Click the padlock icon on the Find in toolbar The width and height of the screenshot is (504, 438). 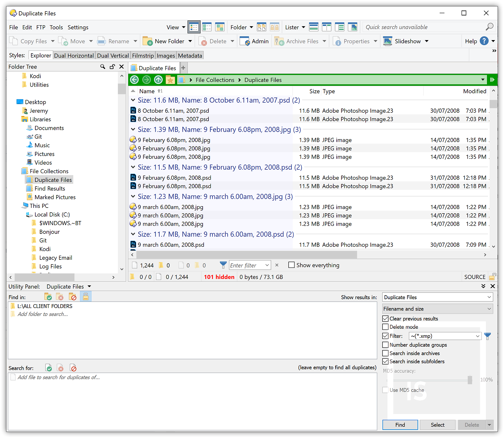86,296
